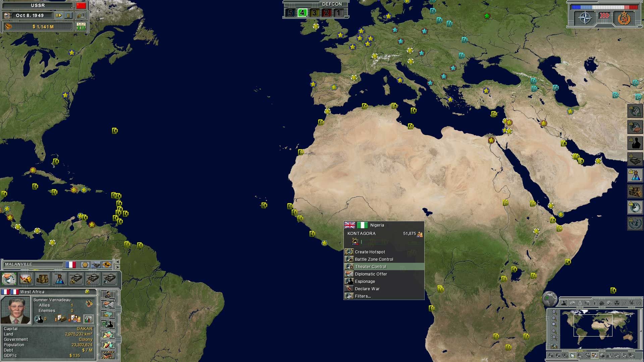Toggle the game pause button

pos(68,15)
